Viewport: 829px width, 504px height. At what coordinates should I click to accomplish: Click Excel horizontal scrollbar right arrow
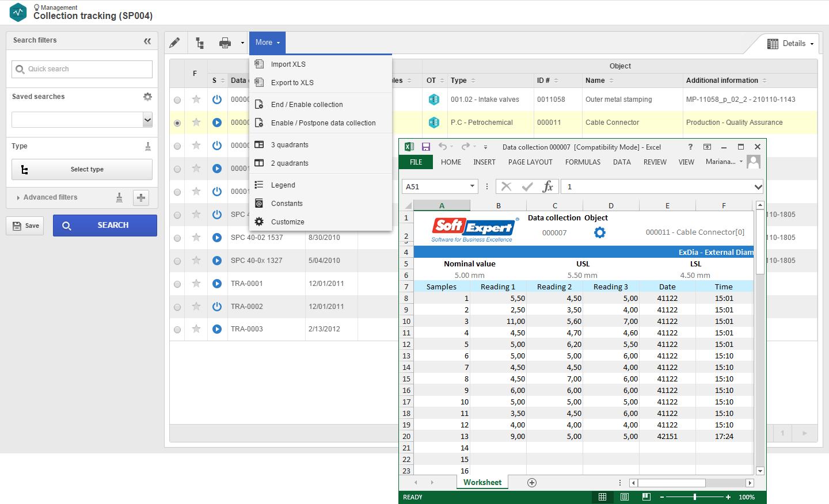[x=750, y=483]
